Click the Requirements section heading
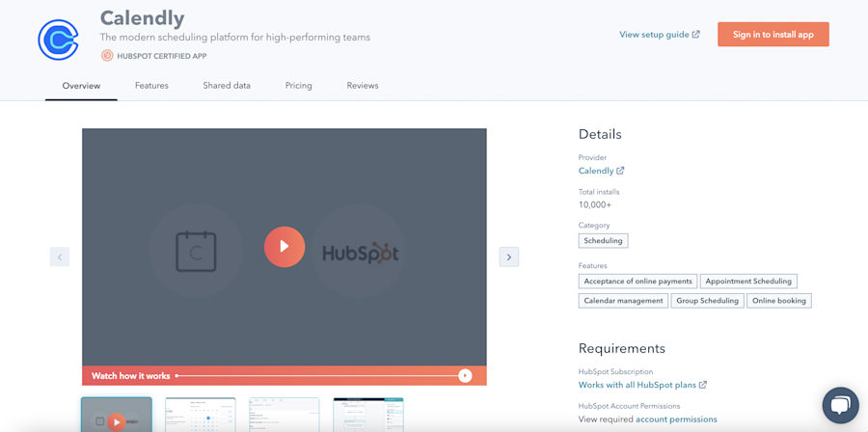The image size is (868, 432). click(x=622, y=348)
